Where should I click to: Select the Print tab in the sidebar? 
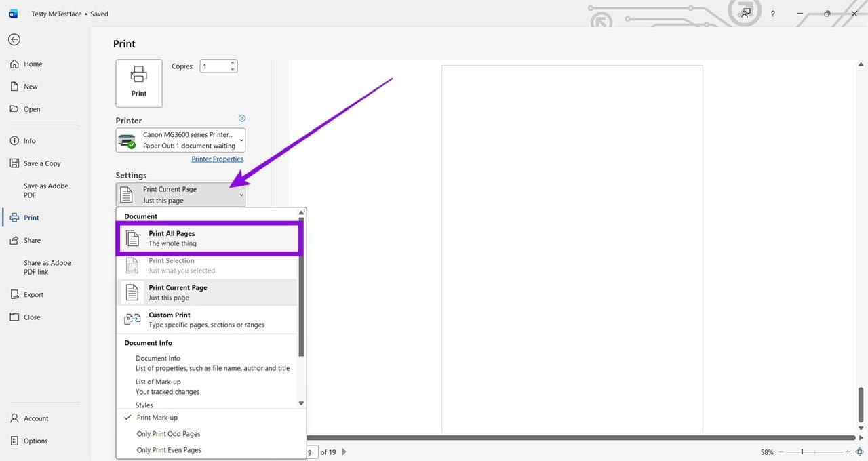pyautogui.click(x=25, y=218)
